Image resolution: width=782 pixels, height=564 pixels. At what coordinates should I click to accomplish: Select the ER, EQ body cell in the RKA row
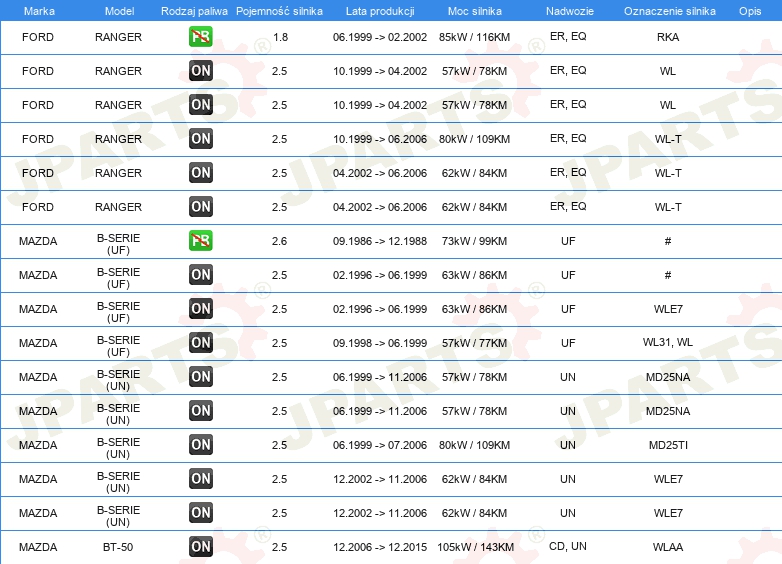(568, 36)
